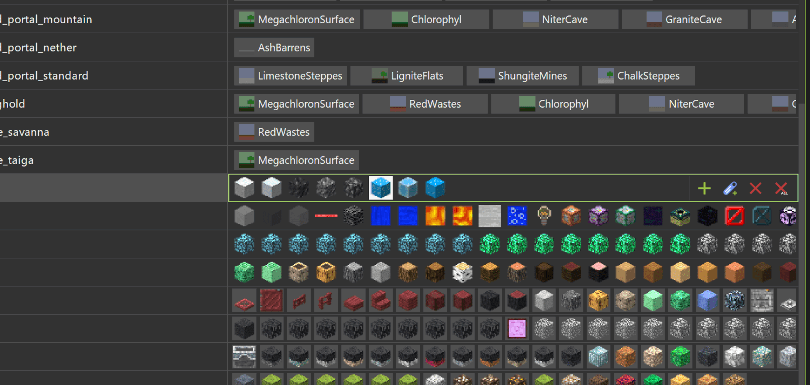Select the red slab block icon

(x=353, y=300)
